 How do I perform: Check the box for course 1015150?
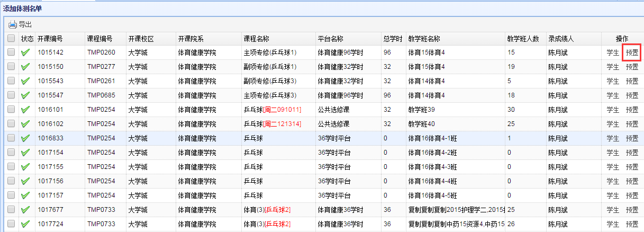click(x=11, y=67)
